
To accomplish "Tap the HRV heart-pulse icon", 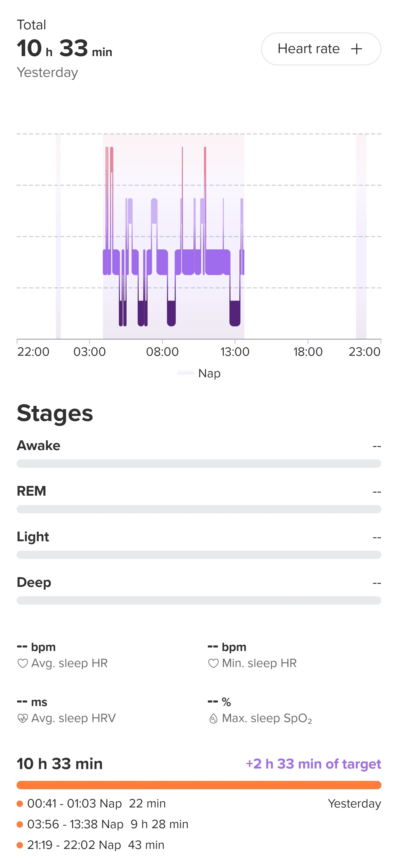I will (23, 718).
